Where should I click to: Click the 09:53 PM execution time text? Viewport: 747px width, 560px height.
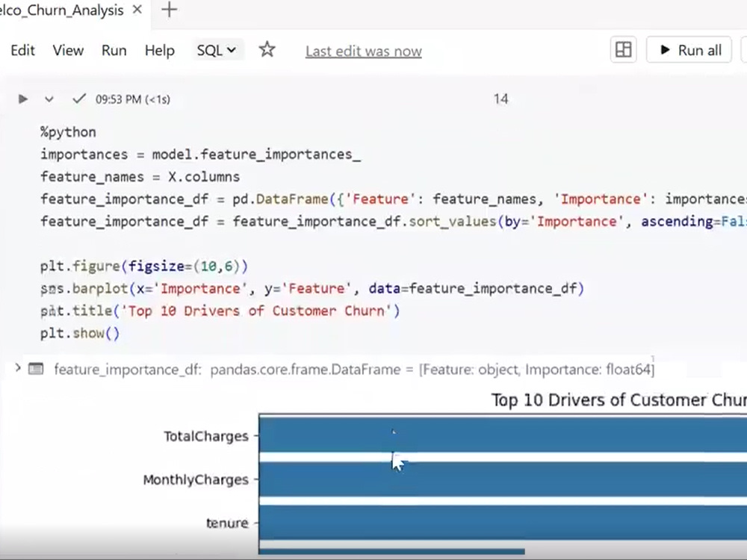[133, 99]
